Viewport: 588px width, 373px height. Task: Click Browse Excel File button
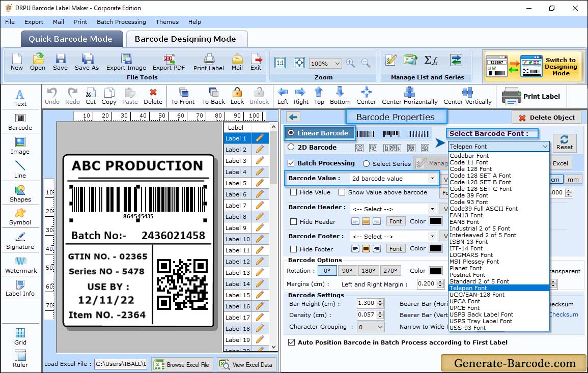tap(182, 364)
